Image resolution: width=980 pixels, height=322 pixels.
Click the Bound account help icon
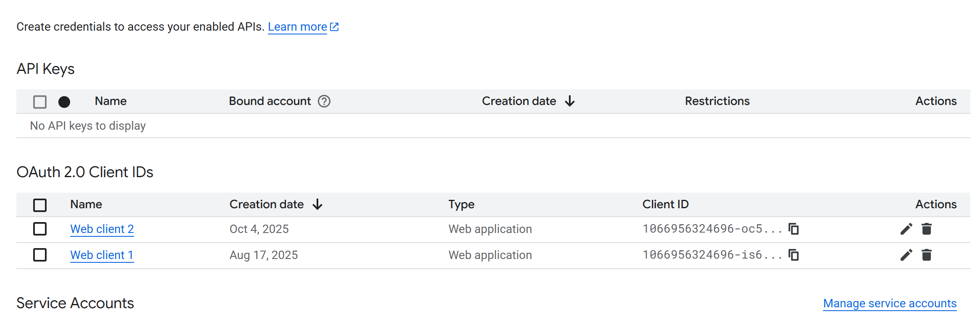pyautogui.click(x=324, y=101)
